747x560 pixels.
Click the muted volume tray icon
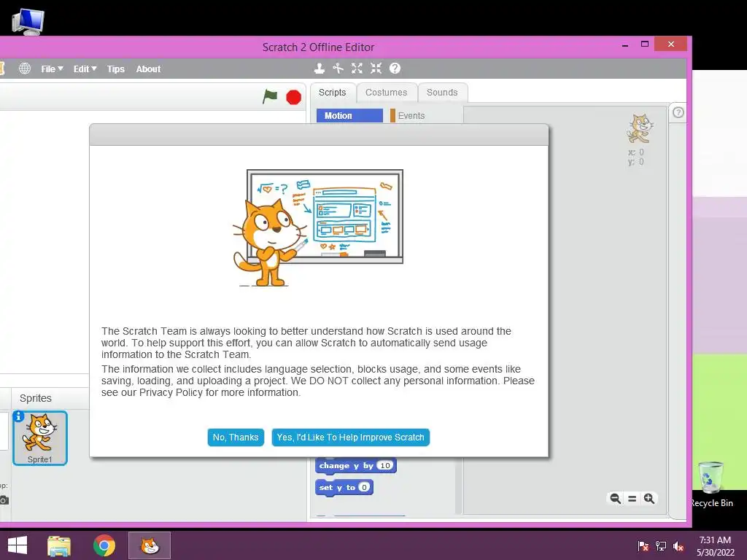(x=678, y=546)
